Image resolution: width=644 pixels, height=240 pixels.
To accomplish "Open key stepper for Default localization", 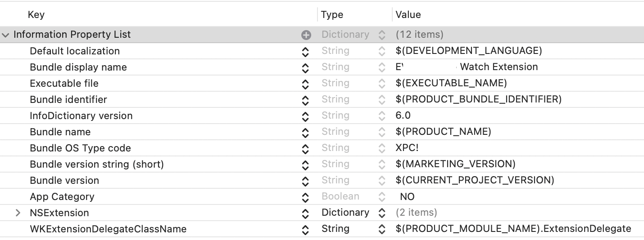I will coord(305,51).
